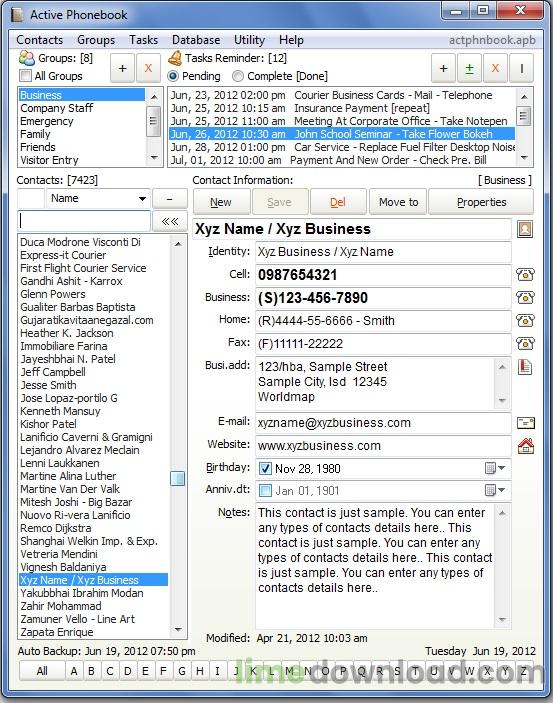The width and height of the screenshot is (553, 703).
Task: Open the Help menu
Action: 291,40
